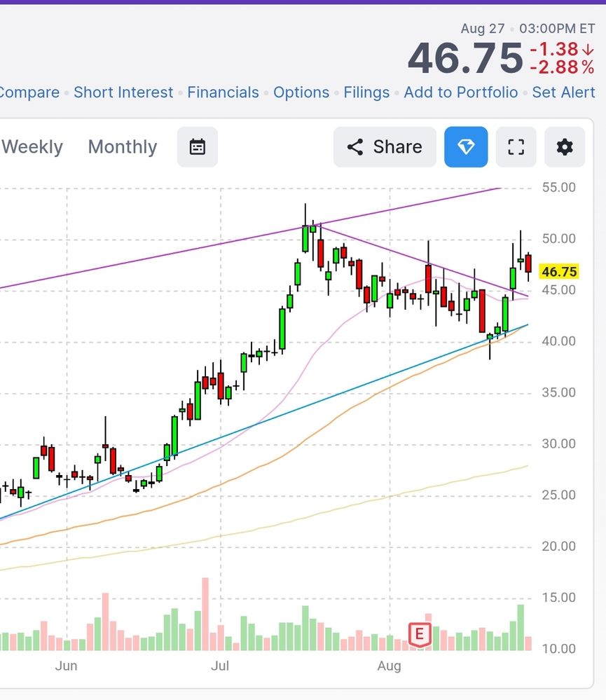Switch chart to Monthly interval
The height and width of the screenshot is (700, 606).
tap(123, 147)
